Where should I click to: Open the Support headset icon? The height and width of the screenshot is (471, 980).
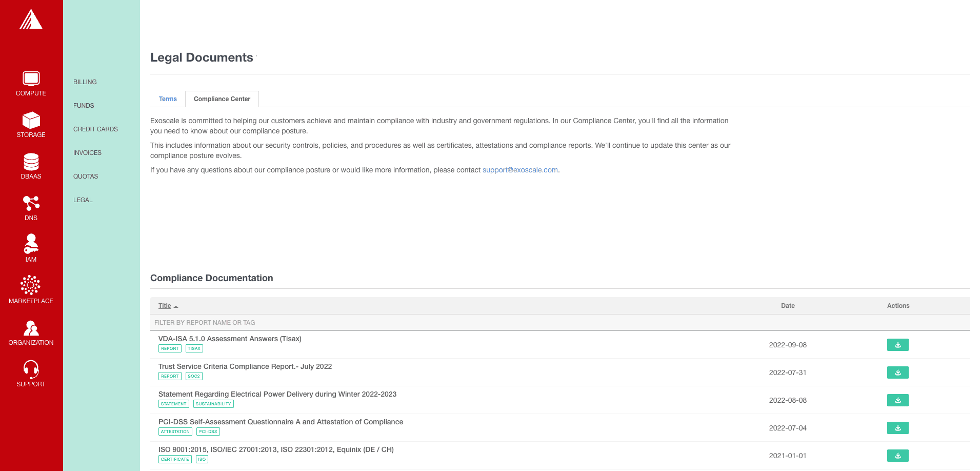pos(31,369)
